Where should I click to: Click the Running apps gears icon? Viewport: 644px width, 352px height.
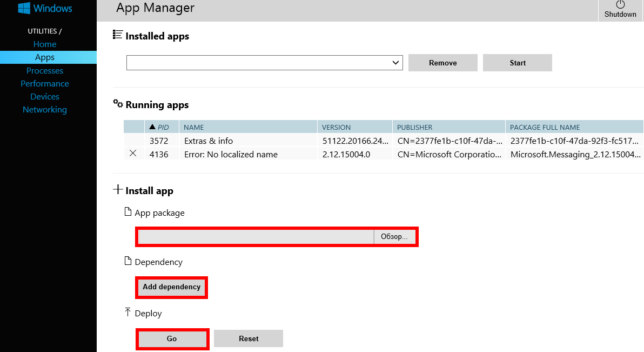118,103
